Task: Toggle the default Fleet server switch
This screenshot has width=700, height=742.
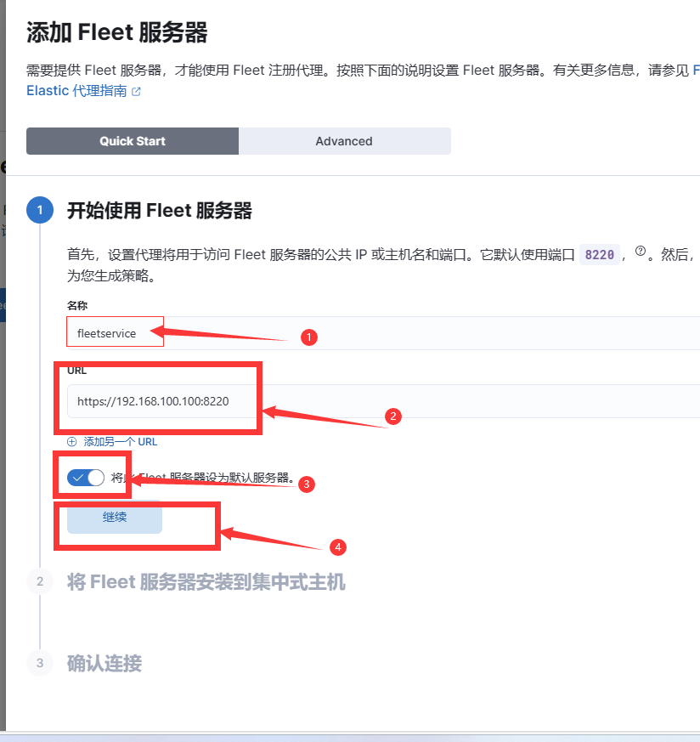Action: pos(86,478)
